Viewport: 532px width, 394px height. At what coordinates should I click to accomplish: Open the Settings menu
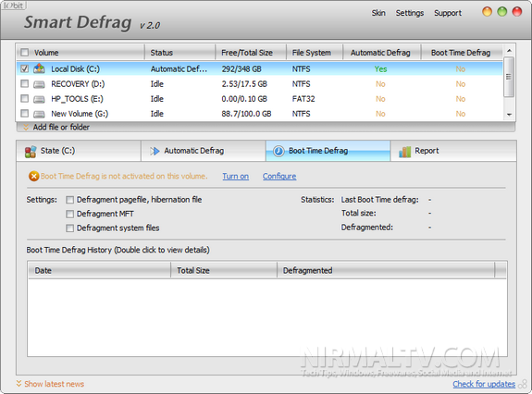click(410, 13)
